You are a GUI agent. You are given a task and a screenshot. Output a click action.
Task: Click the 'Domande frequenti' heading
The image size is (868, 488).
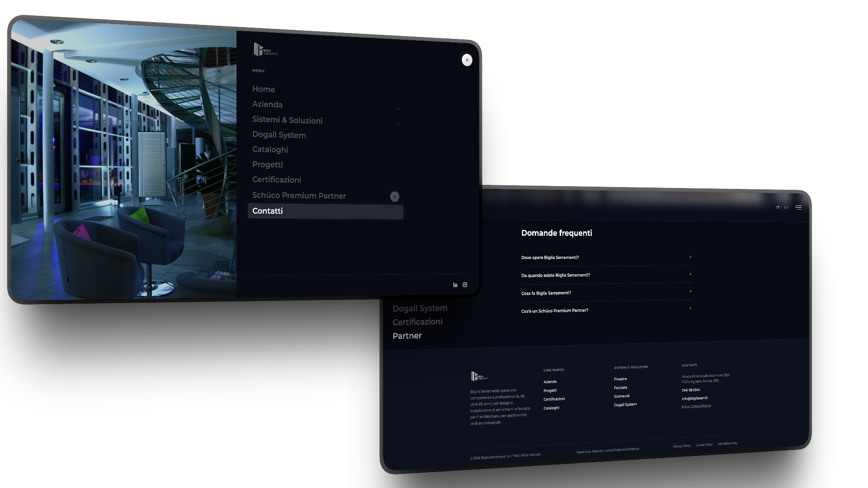[557, 233]
